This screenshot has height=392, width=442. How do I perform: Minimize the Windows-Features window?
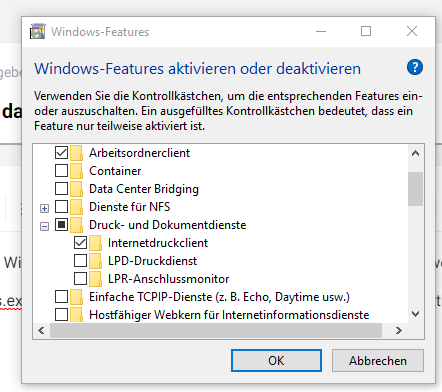point(321,31)
